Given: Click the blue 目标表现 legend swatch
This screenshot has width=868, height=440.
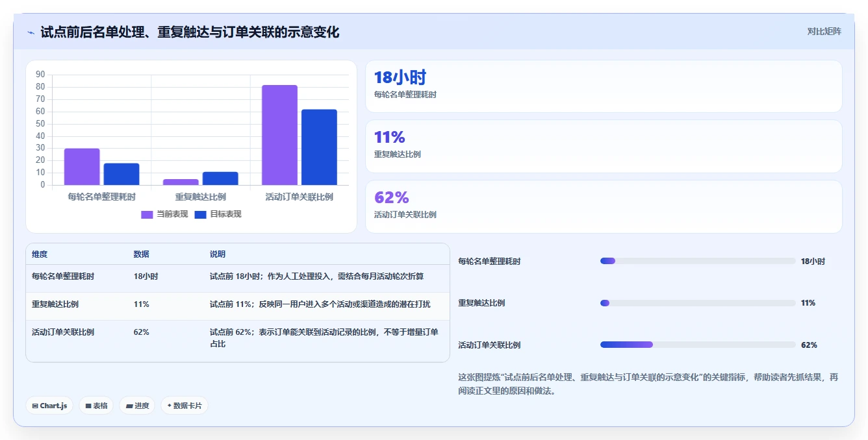Looking at the screenshot, I should tap(200, 215).
